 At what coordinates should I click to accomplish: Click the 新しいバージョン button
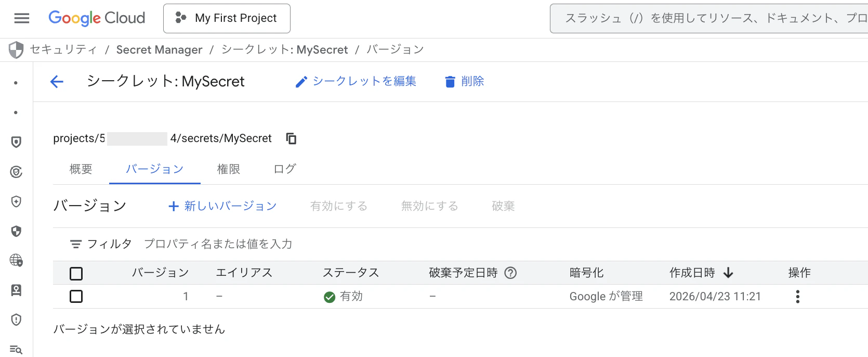(222, 206)
